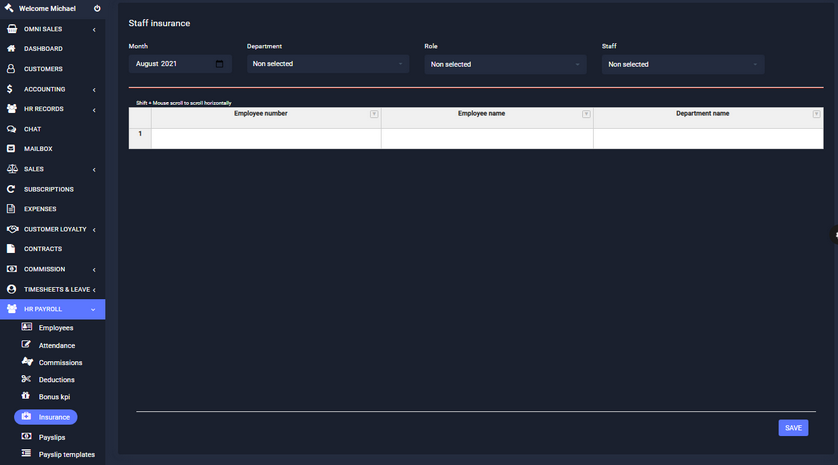Open the Staff dropdown selector
This screenshot has height=465, width=838.
(x=683, y=64)
